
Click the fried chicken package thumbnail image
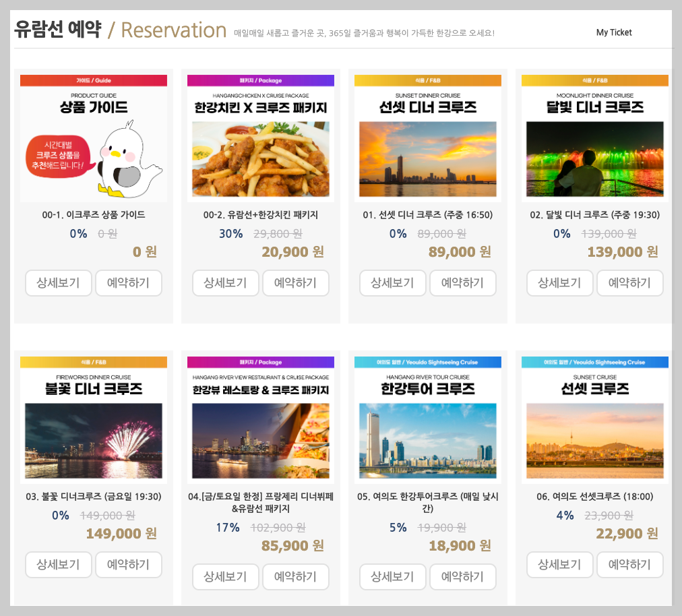260,159
